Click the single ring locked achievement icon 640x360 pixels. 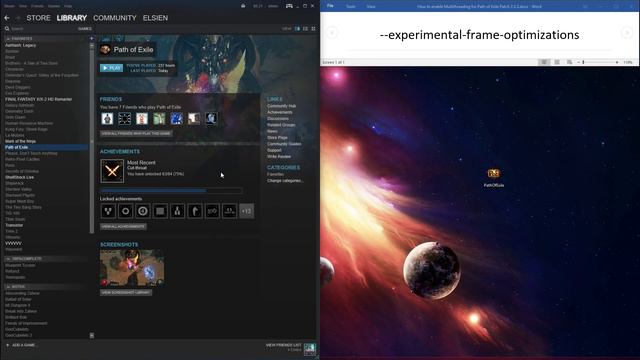pos(125,211)
